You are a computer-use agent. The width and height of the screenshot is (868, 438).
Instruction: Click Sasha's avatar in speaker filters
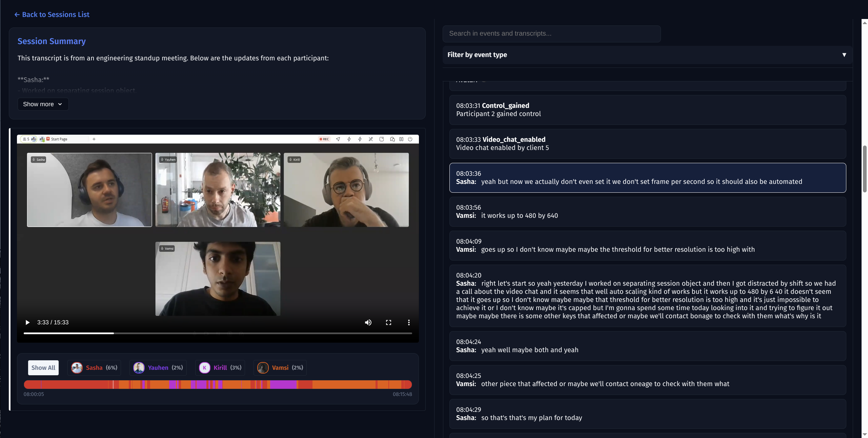[x=77, y=368]
